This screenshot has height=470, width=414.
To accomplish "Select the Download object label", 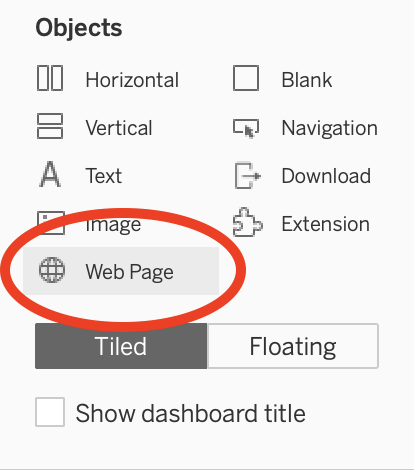I will 326,176.
